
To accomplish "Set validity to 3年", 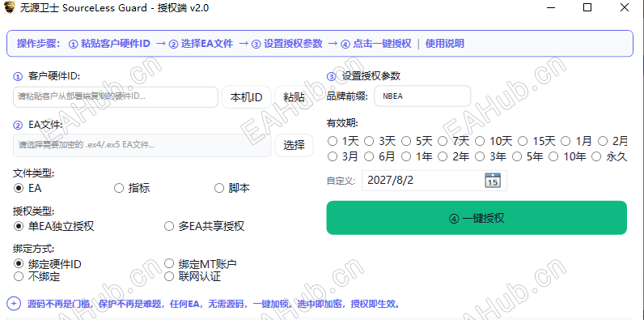I will [x=490, y=156].
